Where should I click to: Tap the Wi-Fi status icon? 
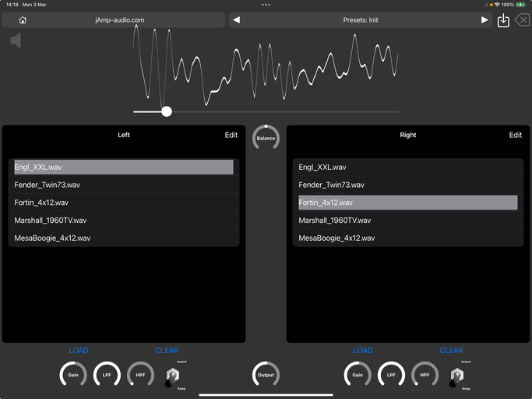point(497,5)
